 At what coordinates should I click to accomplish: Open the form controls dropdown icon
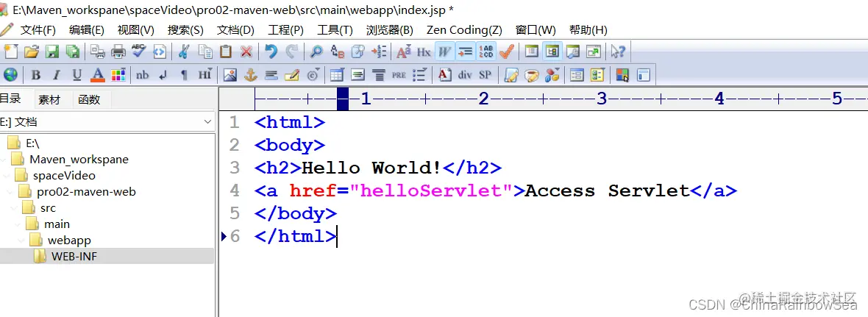click(x=597, y=75)
